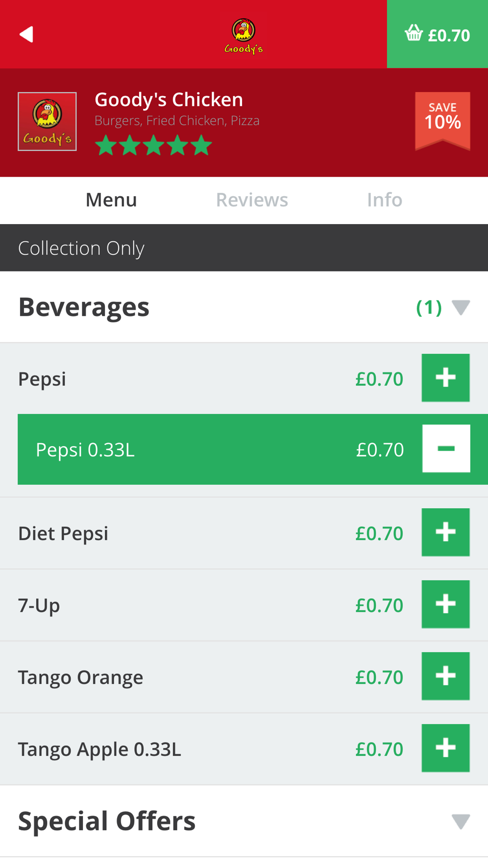Select the Menu tab

(x=111, y=200)
